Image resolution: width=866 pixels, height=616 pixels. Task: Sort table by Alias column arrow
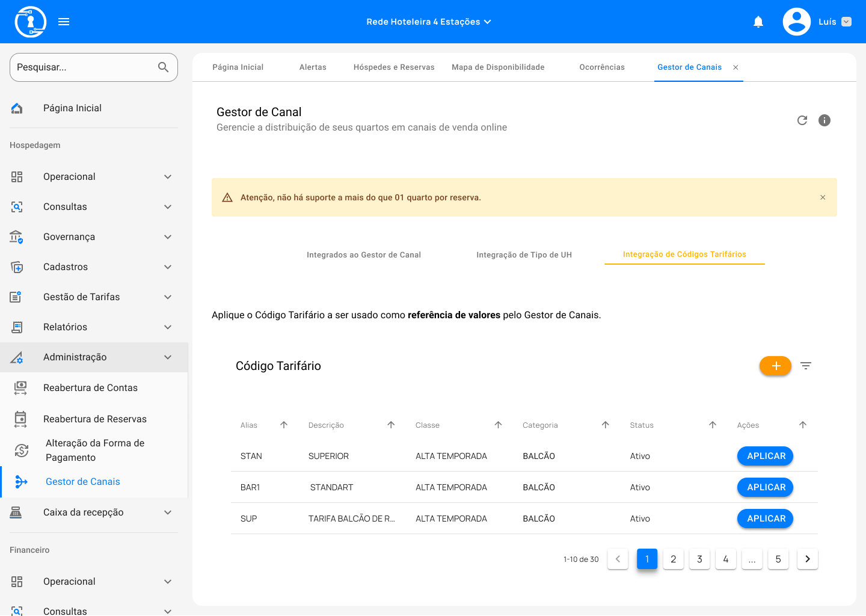pos(284,425)
